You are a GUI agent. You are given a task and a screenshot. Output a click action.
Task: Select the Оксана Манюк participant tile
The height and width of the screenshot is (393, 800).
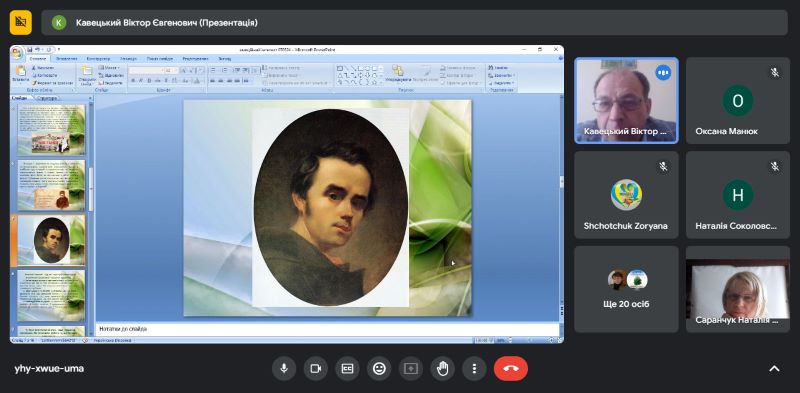[738, 100]
